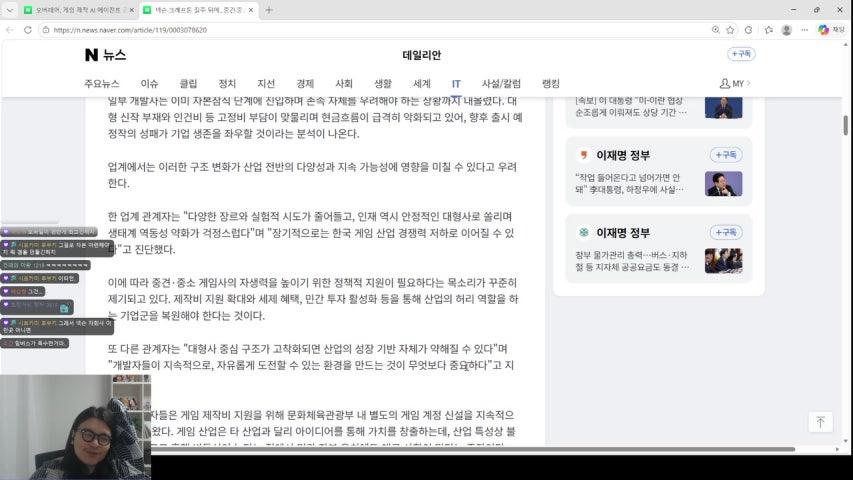The width and height of the screenshot is (853, 480).
Task: Click the scroll-down arrow of the scrollbar
Action: coord(845,441)
